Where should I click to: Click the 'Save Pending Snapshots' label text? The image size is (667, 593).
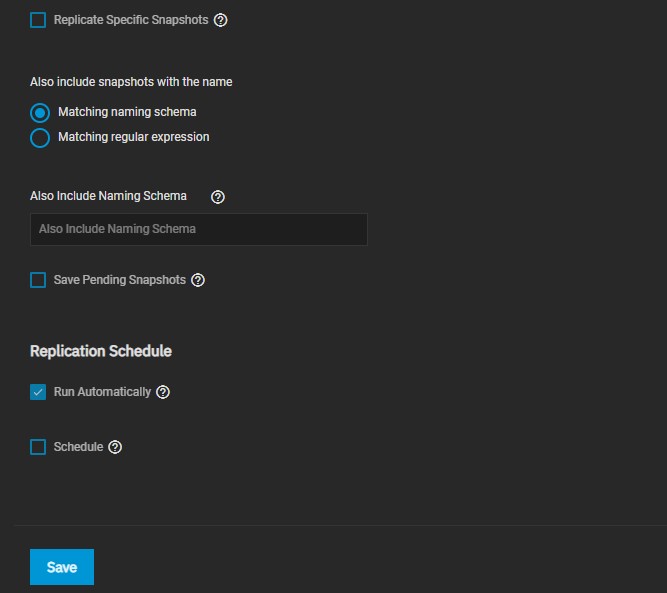[119, 280]
